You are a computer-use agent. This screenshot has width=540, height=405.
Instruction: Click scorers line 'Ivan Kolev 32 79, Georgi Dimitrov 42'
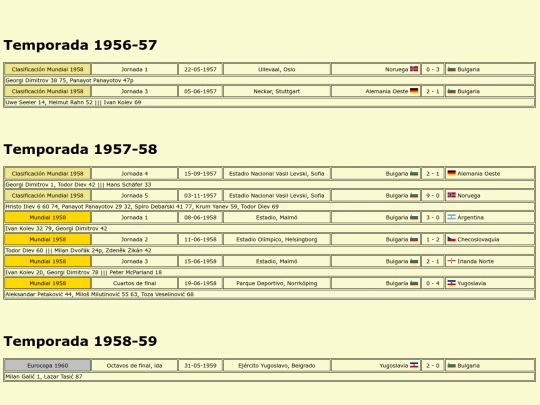[x=269, y=228]
